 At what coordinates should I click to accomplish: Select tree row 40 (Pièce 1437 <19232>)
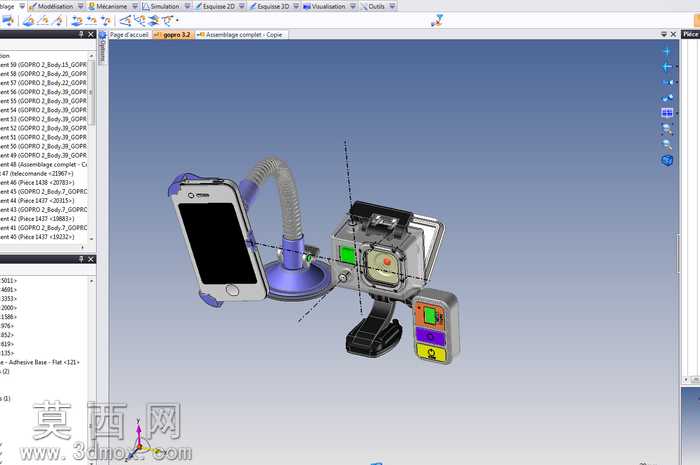(37, 237)
